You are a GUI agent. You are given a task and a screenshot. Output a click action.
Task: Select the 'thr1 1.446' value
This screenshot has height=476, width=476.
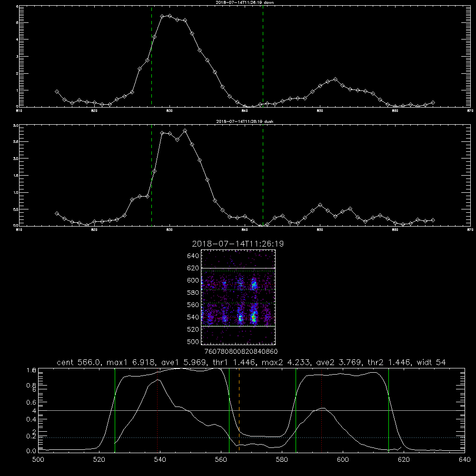coord(234,362)
